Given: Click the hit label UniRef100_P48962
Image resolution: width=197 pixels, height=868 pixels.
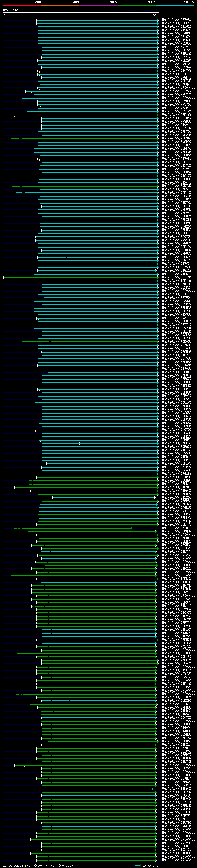Looking at the screenshot, I should pos(177,616).
